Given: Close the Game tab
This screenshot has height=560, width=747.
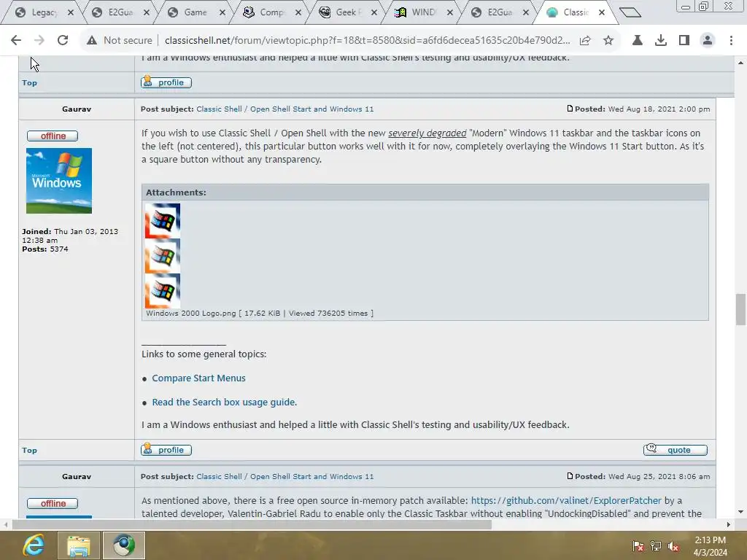Looking at the screenshot, I should [x=222, y=12].
